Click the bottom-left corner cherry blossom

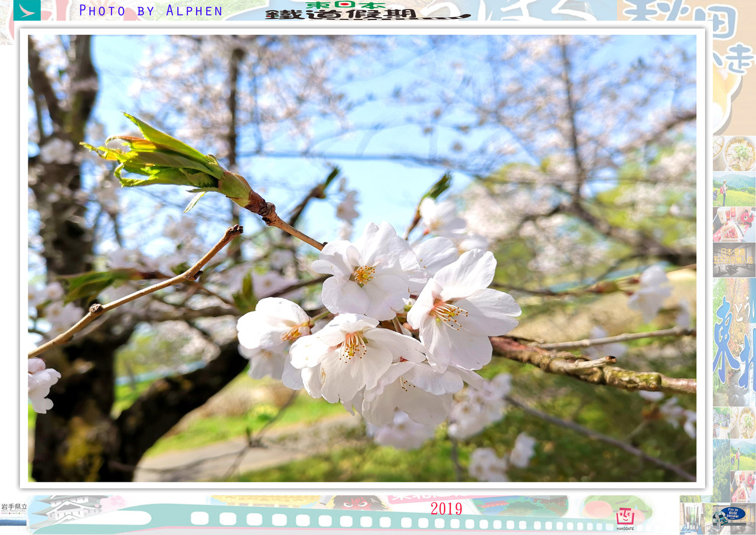[41, 384]
